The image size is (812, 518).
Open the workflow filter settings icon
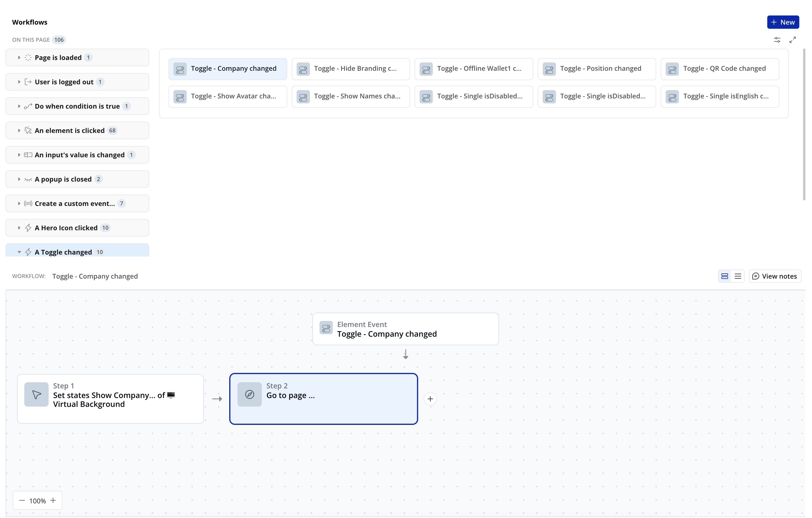[777, 40]
